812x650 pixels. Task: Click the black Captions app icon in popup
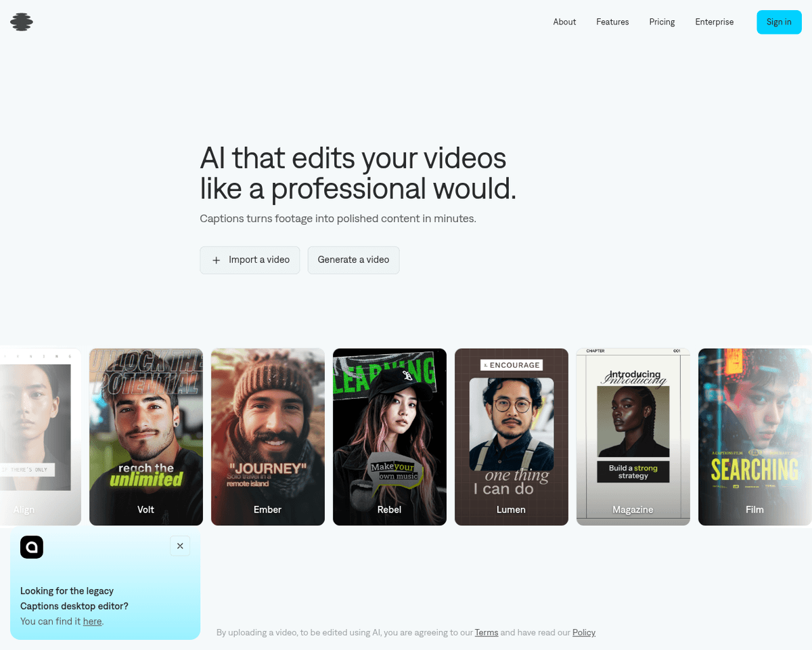[x=32, y=546]
